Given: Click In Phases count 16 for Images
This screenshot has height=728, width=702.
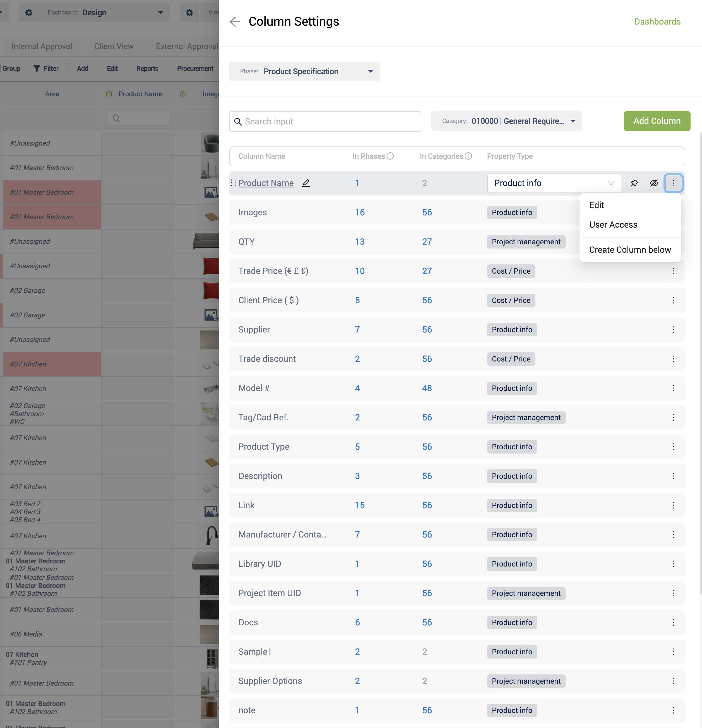Looking at the screenshot, I should (360, 213).
